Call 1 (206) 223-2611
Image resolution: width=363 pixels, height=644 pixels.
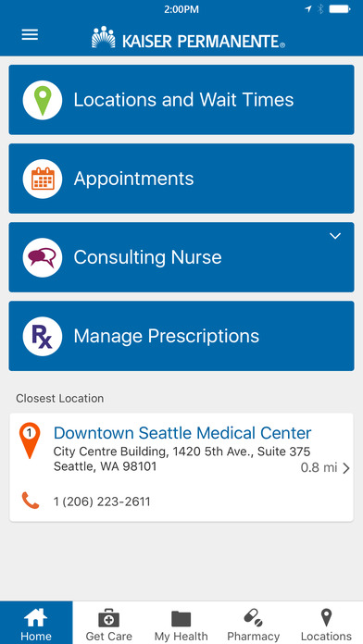pos(102,502)
